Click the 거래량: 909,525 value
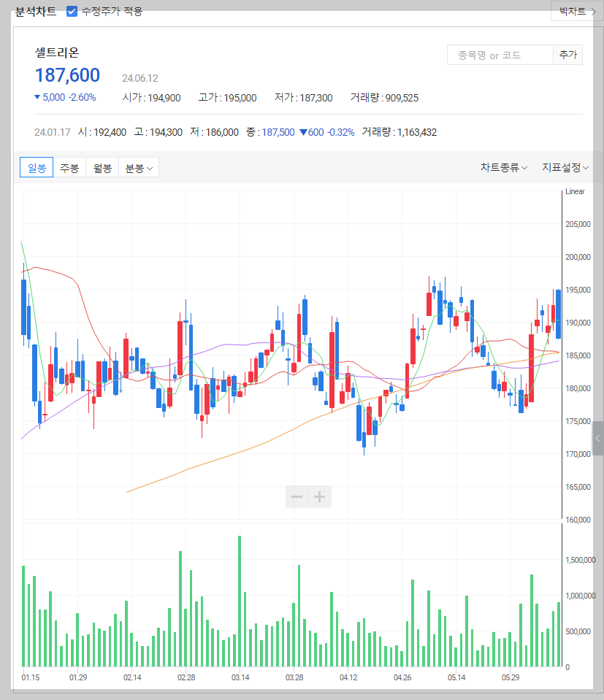The width and height of the screenshot is (604, 700). pyautogui.click(x=384, y=98)
